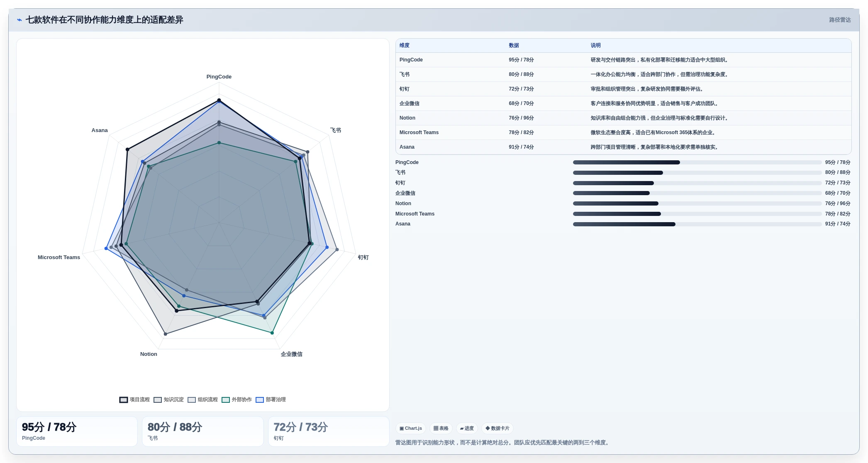Click the Microsoft Teams radar axis label
This screenshot has width=868, height=463.
(59, 257)
